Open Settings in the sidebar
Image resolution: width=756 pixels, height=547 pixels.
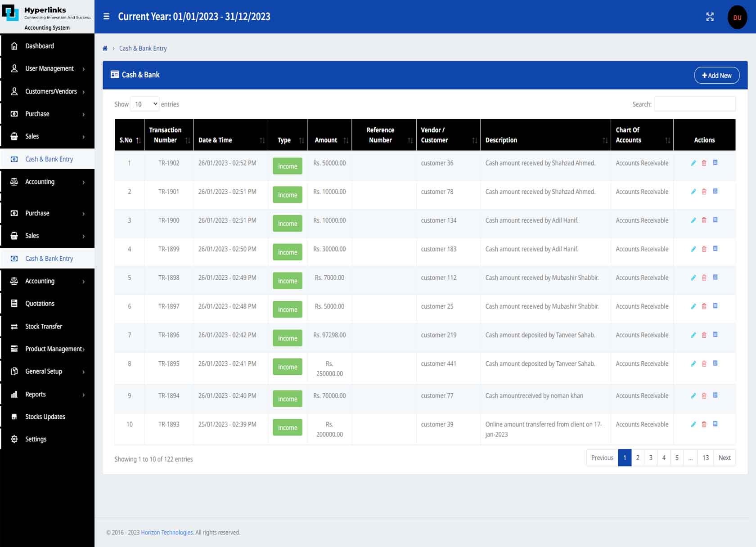click(x=47, y=439)
